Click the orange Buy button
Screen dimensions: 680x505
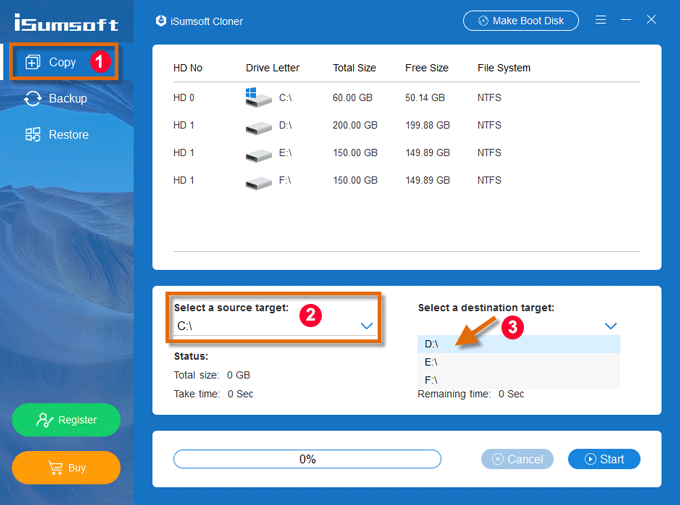point(66,467)
